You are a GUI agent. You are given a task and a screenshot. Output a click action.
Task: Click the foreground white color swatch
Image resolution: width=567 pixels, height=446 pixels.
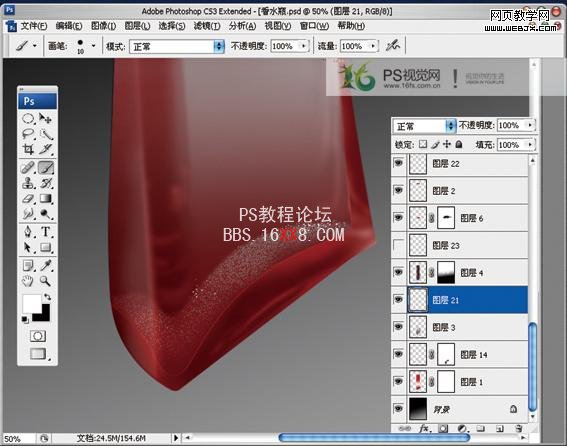(31, 303)
